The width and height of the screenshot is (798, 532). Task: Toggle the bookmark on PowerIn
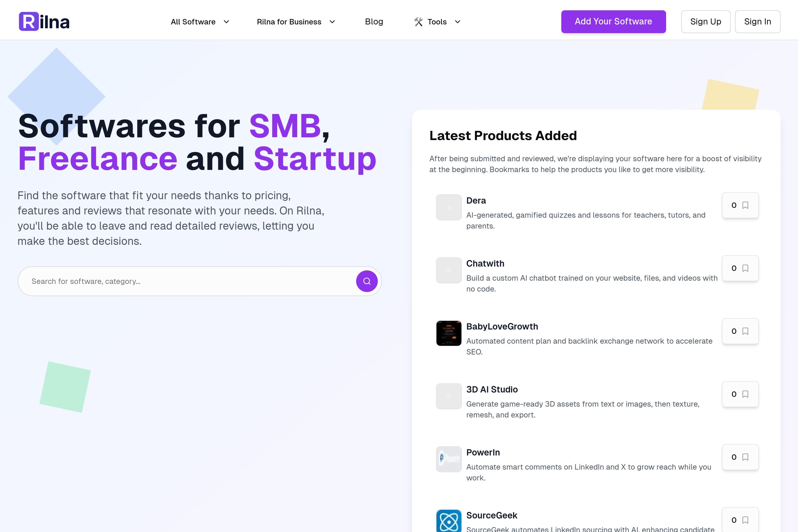[745, 457]
